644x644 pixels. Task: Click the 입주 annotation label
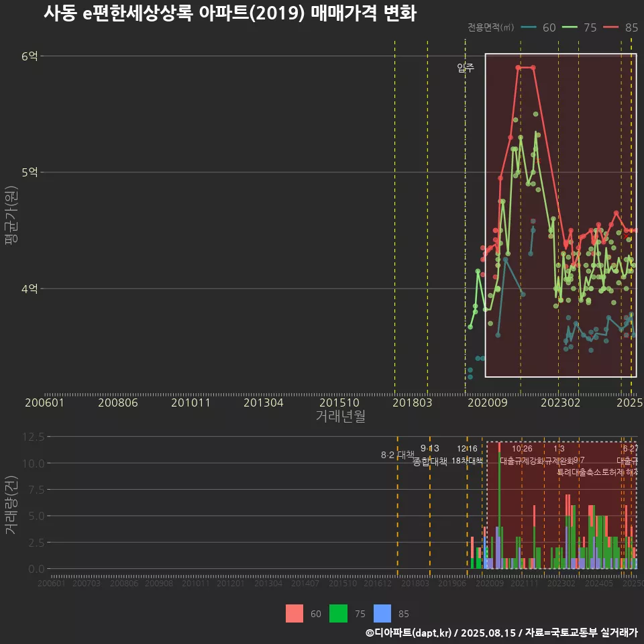coord(466,67)
